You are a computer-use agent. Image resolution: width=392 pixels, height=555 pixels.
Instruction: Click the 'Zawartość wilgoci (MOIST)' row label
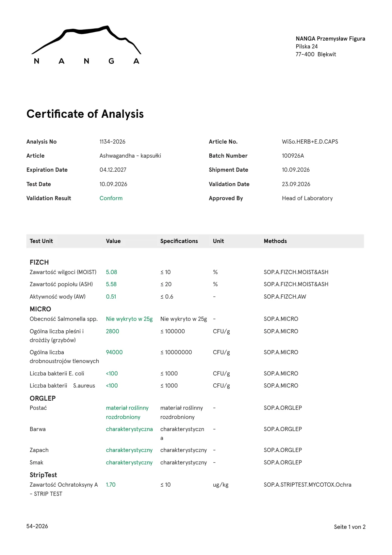pyautogui.click(x=63, y=272)
